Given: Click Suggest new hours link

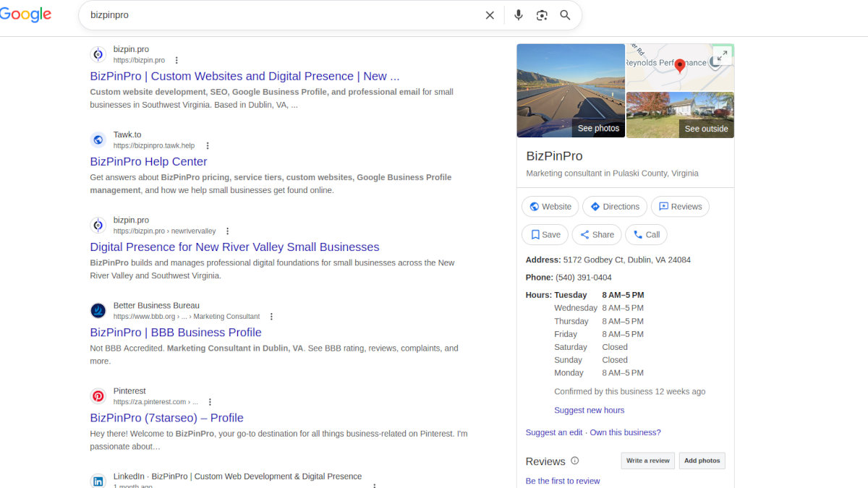Looking at the screenshot, I should coord(589,410).
